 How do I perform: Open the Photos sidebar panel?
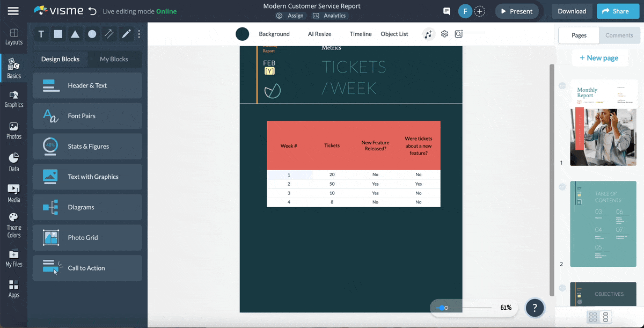(14, 130)
